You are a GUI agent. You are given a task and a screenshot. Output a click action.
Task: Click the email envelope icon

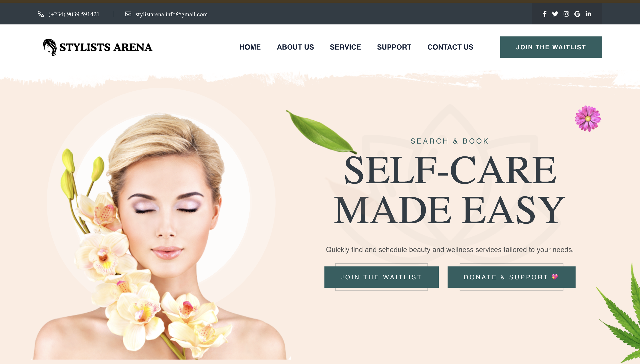point(128,14)
